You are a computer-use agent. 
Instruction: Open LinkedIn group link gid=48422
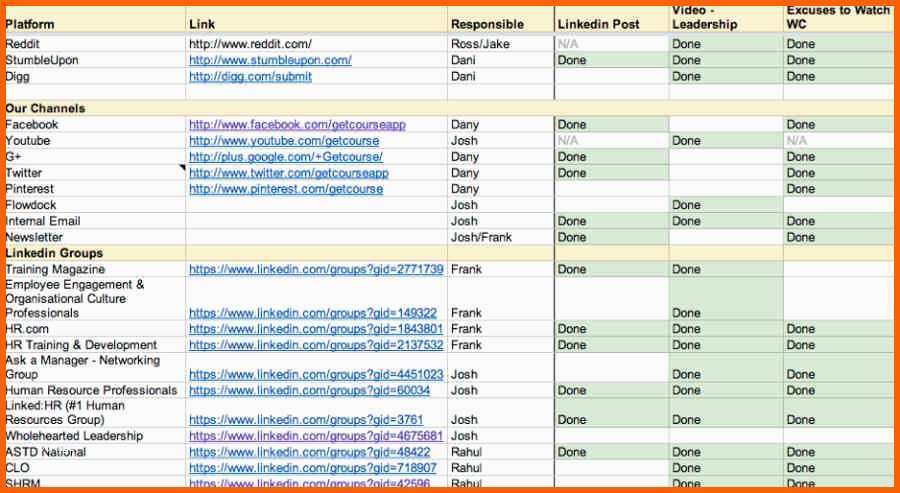309,452
